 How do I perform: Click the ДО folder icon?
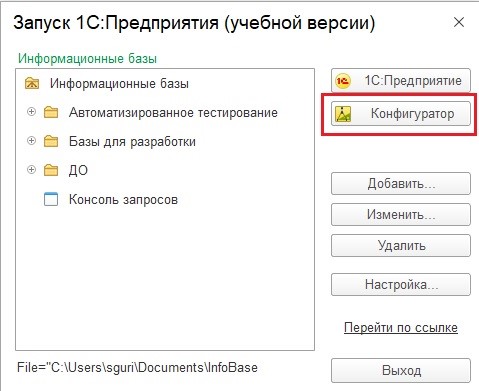point(51,170)
